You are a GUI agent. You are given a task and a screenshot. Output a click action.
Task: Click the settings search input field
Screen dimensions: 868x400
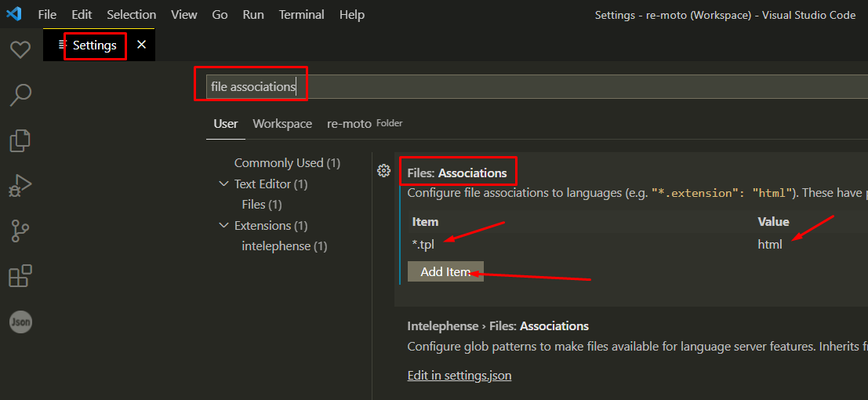(x=533, y=87)
